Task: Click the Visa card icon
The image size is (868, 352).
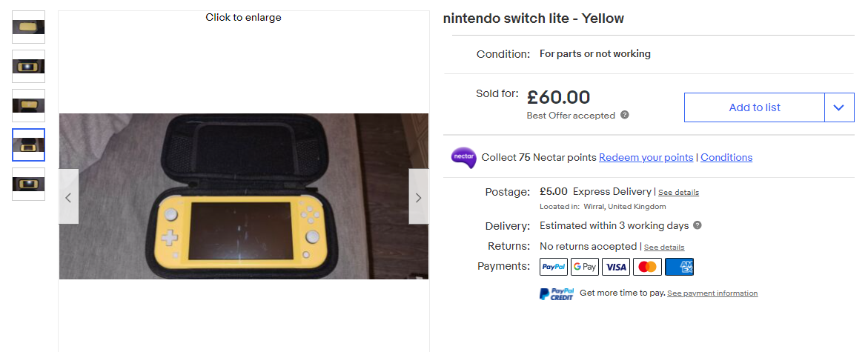Action: (x=616, y=267)
